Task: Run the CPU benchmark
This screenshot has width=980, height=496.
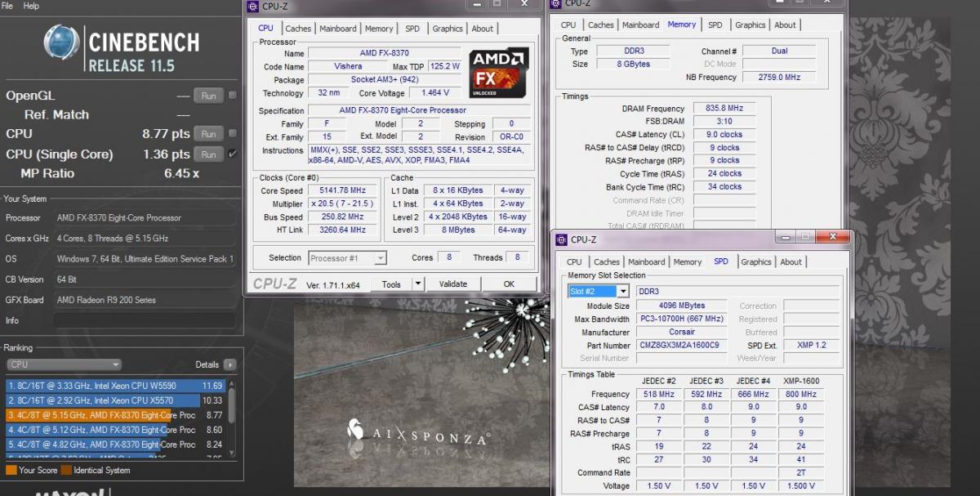Action: click(208, 133)
